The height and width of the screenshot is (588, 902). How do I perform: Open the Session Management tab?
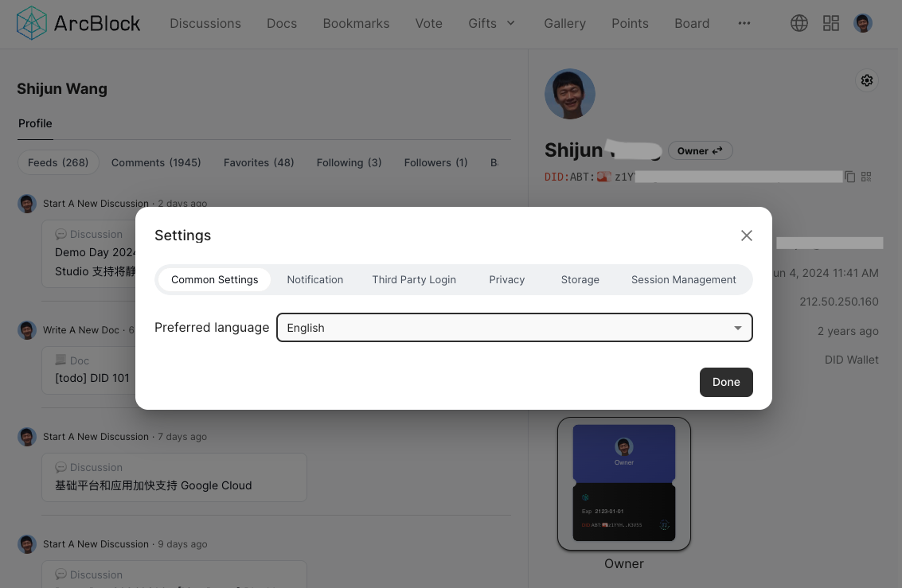pyautogui.click(x=684, y=279)
